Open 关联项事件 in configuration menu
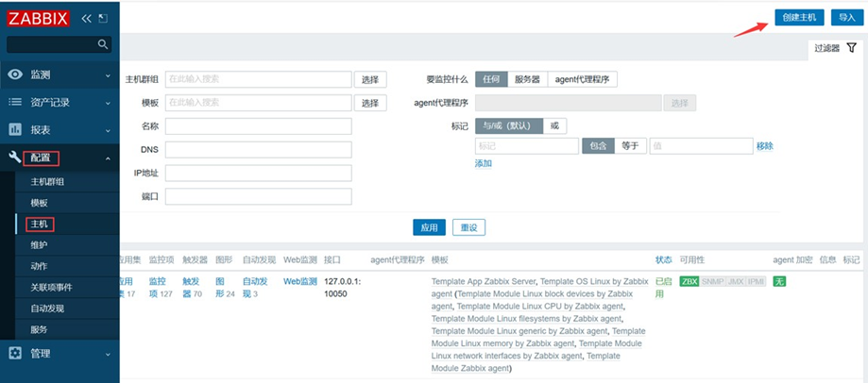The image size is (868, 383). [x=51, y=288]
